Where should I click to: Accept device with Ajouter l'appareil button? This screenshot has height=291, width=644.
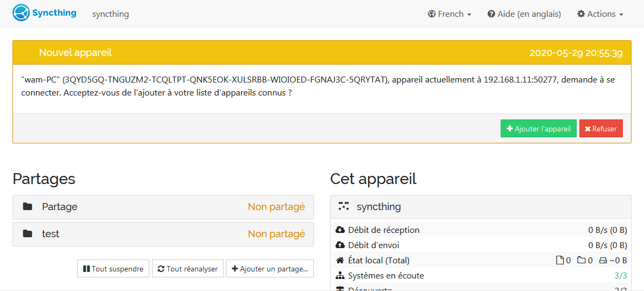tap(538, 129)
